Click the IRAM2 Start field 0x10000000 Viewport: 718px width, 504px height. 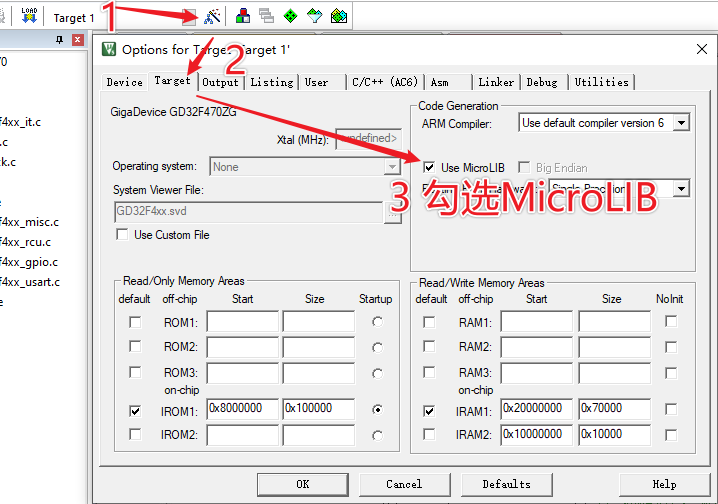[537, 435]
